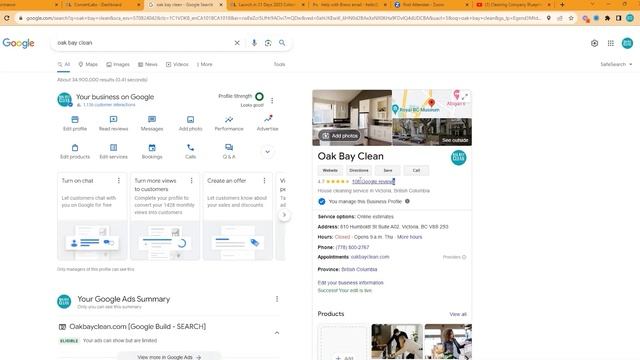The width and height of the screenshot is (640, 360).
Task: Open customer interactions link
Action: click(x=109, y=105)
